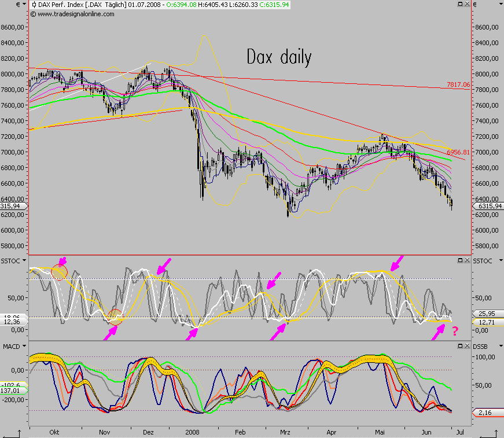
Task: Close the SSTOC indicator pane
Action: (467, 260)
